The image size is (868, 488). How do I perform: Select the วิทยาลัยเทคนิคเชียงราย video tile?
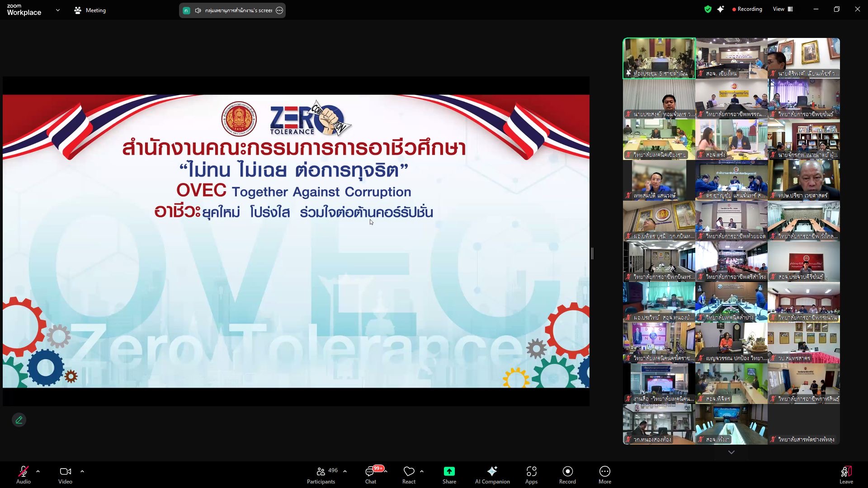tap(659, 140)
